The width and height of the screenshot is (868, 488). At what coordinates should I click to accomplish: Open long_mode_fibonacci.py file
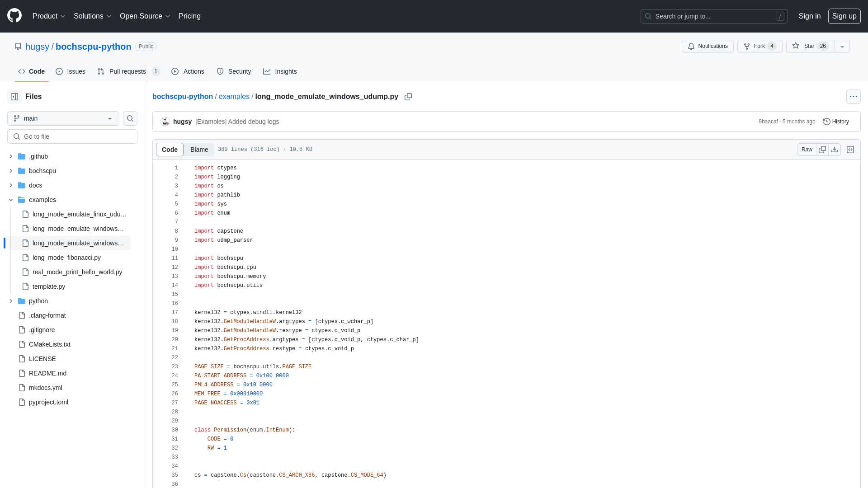coord(66,258)
